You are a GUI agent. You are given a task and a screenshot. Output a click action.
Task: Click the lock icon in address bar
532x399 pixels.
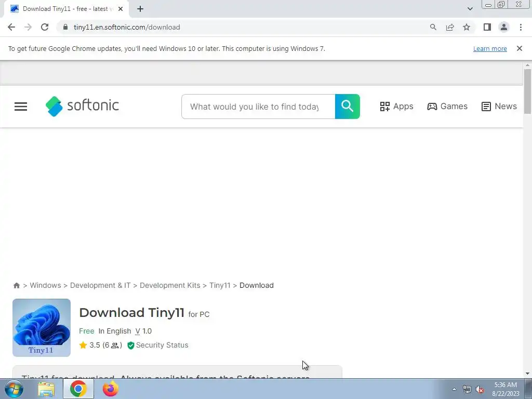tap(65, 27)
